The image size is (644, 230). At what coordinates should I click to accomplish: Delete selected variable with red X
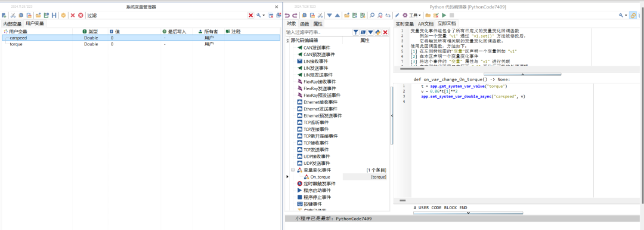click(73, 15)
